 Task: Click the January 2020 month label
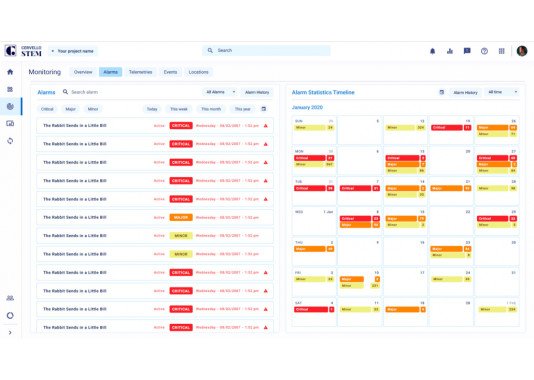pos(307,107)
